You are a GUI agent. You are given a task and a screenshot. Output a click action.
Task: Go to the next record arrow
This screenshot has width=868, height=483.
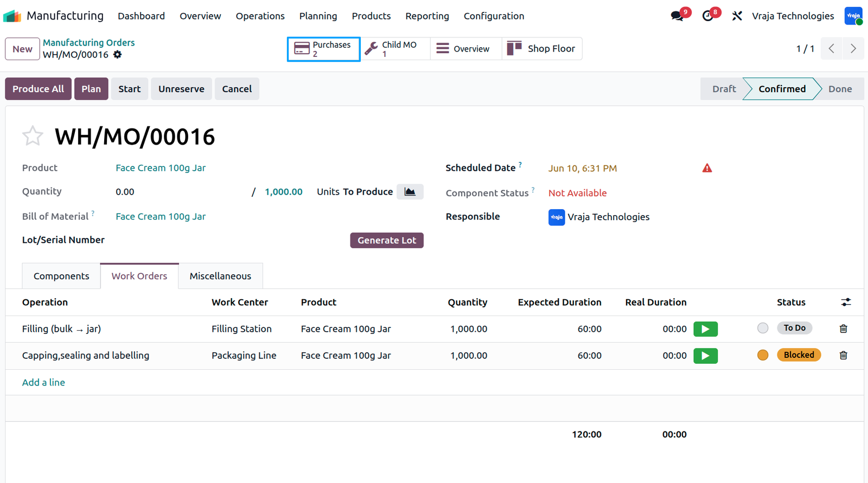click(x=853, y=49)
